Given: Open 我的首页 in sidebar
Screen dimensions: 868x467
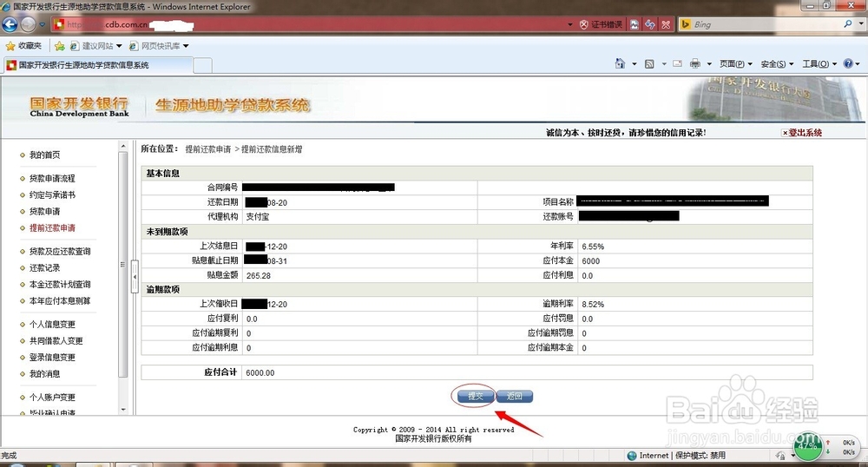Looking at the screenshot, I should [x=44, y=155].
